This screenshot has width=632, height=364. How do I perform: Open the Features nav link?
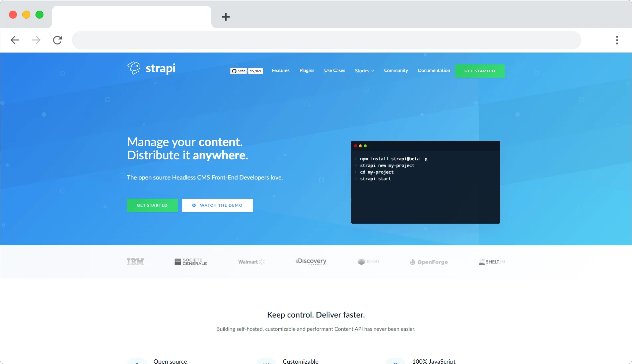tap(281, 70)
